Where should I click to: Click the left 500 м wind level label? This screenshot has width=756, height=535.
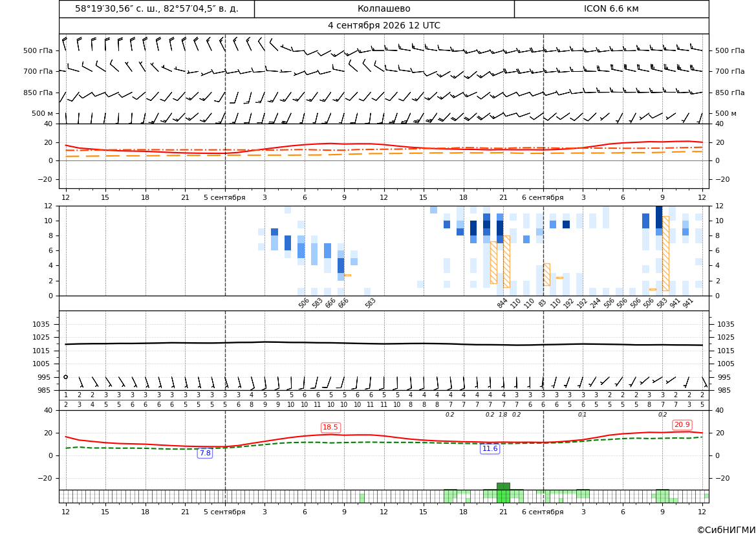(43, 113)
